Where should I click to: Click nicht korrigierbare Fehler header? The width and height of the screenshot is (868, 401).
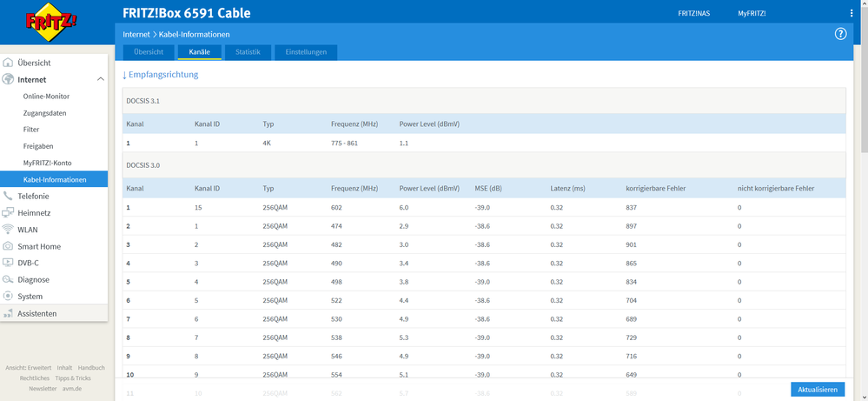[x=776, y=188]
